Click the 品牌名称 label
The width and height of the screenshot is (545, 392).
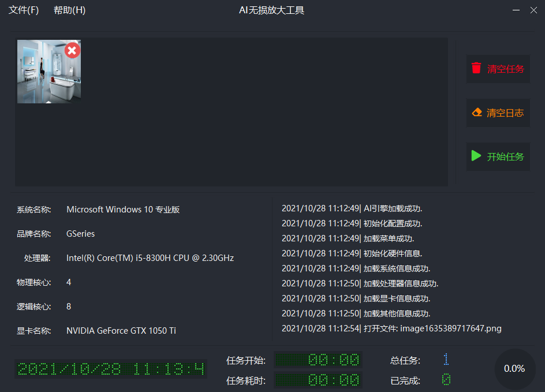(33, 234)
